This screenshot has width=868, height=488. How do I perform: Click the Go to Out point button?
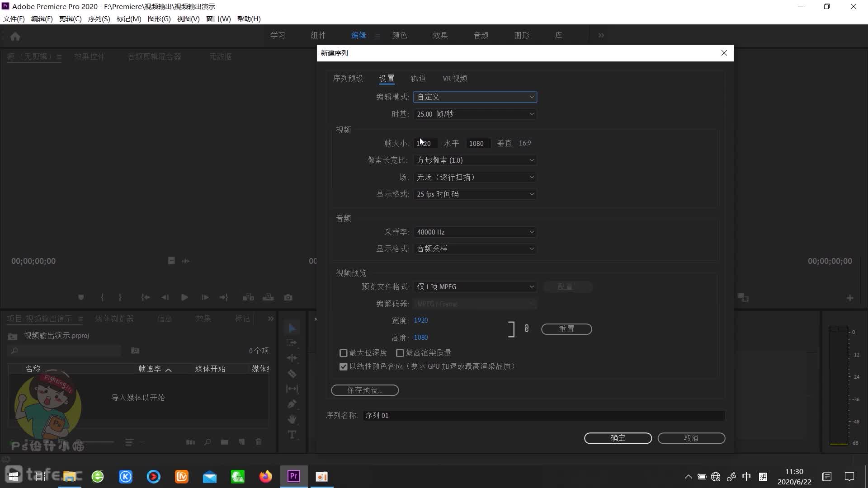point(224,297)
